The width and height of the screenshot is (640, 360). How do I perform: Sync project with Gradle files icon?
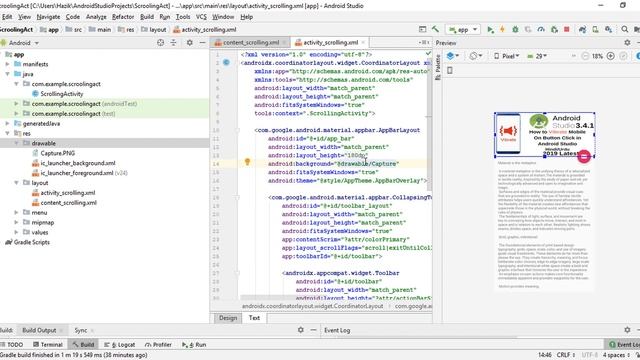coord(582,29)
